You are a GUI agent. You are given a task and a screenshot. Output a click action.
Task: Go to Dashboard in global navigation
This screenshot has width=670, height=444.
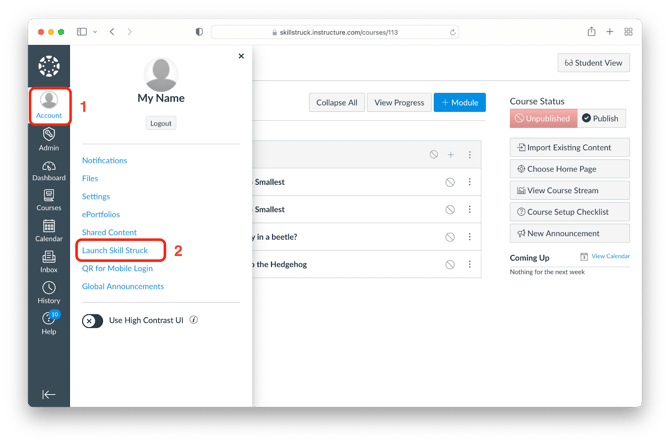49,171
